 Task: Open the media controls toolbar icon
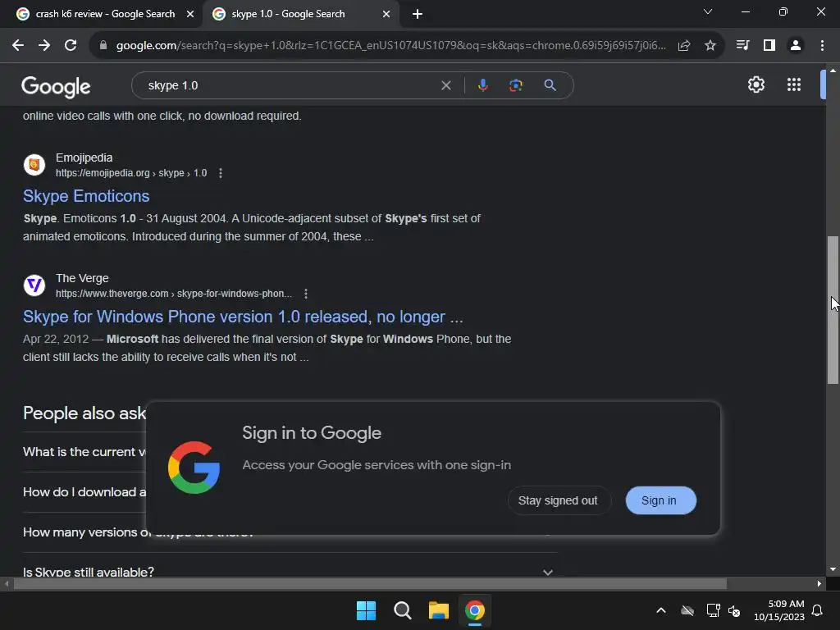[x=742, y=46]
